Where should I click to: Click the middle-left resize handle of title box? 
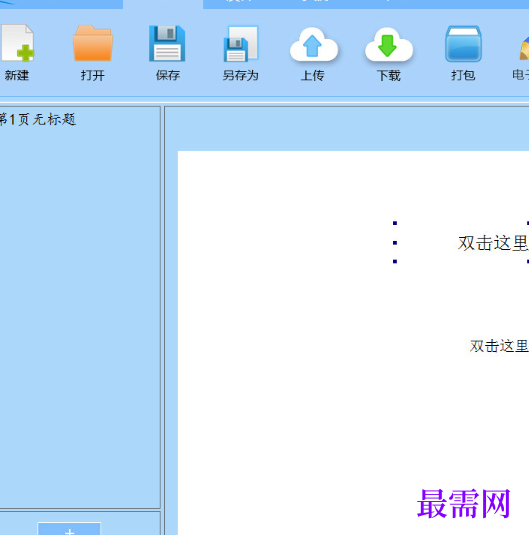point(395,243)
